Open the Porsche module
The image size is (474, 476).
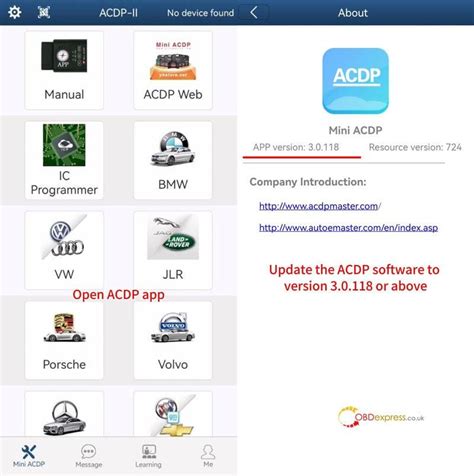pos(64,340)
